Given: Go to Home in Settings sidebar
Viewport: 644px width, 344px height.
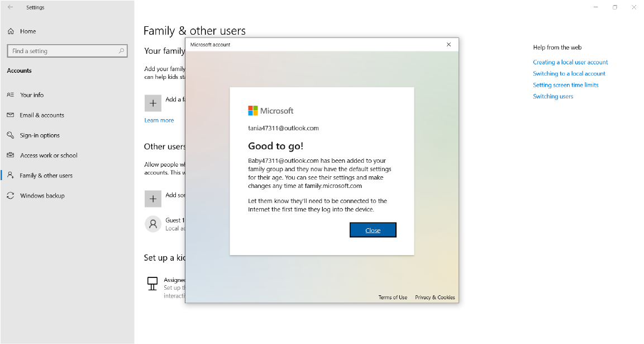Looking at the screenshot, I should pos(27,31).
